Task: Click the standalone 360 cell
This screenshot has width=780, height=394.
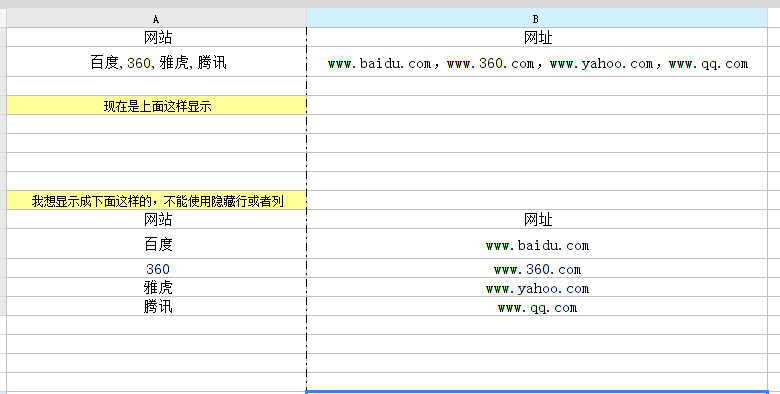Action: 156,269
